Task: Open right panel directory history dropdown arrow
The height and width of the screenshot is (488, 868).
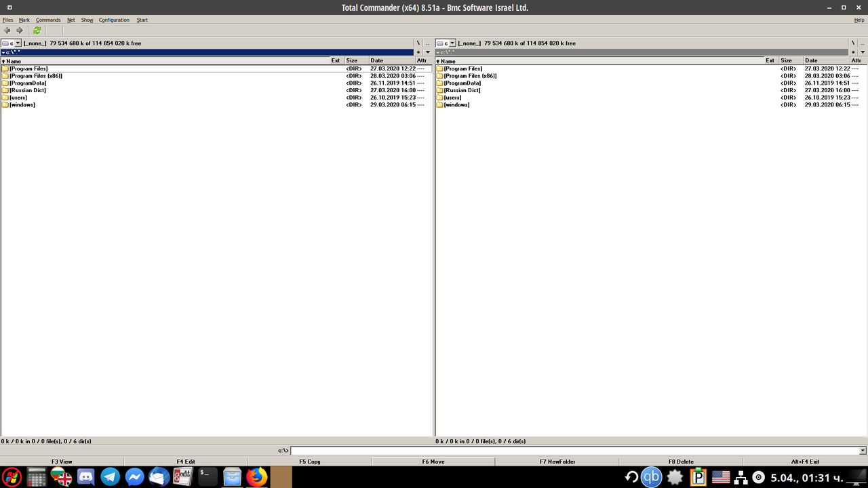Action: [862, 52]
